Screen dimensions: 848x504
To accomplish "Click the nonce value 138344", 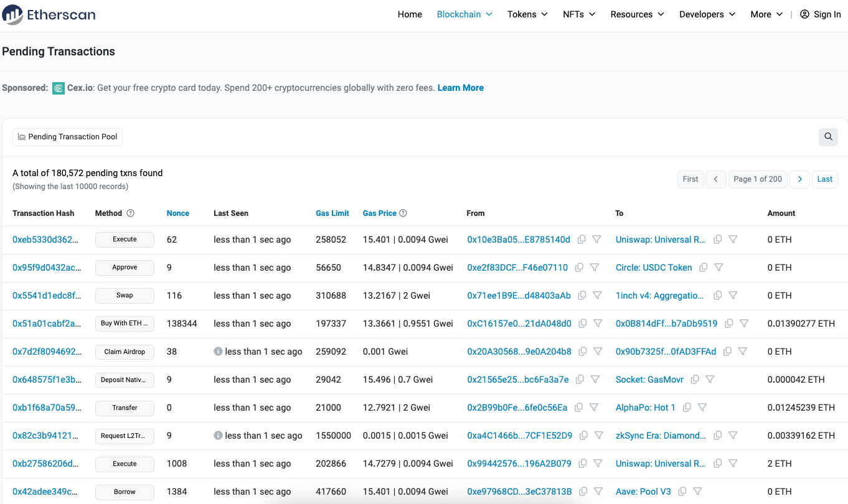I will 182,324.
